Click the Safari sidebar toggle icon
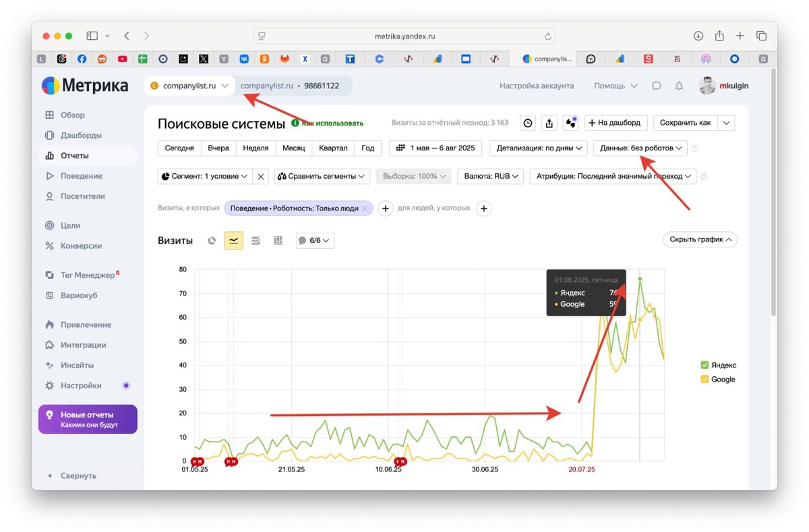This screenshot has height=532, width=809. coord(92,36)
